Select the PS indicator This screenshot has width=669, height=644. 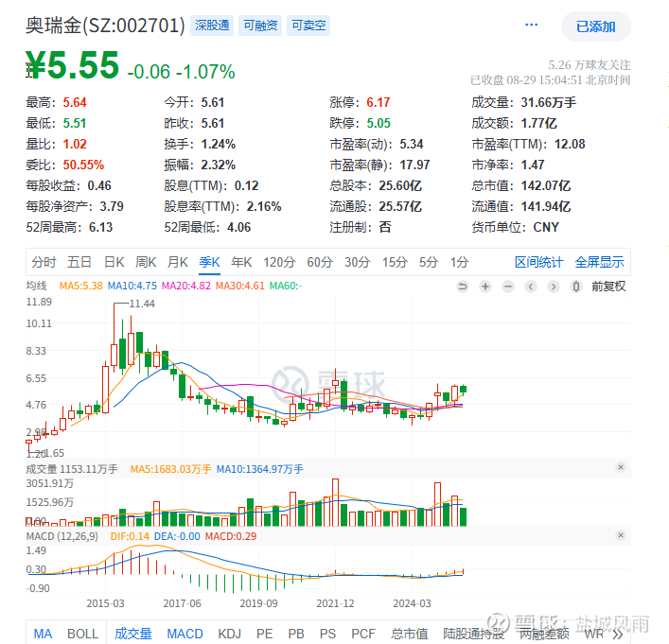[327, 634]
